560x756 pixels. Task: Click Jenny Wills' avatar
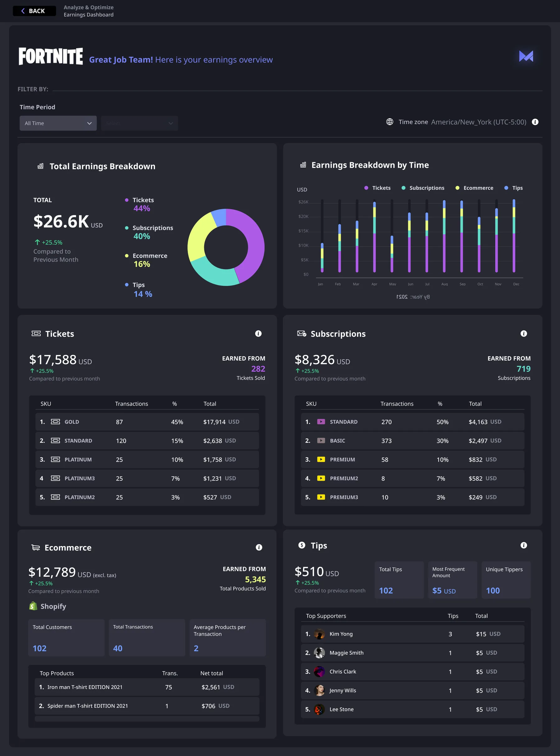point(319,690)
